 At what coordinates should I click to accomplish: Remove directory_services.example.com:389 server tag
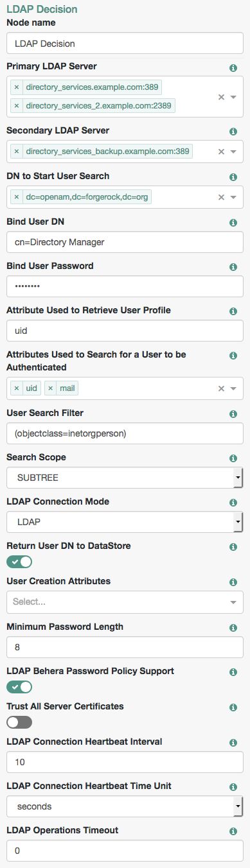click(17, 87)
